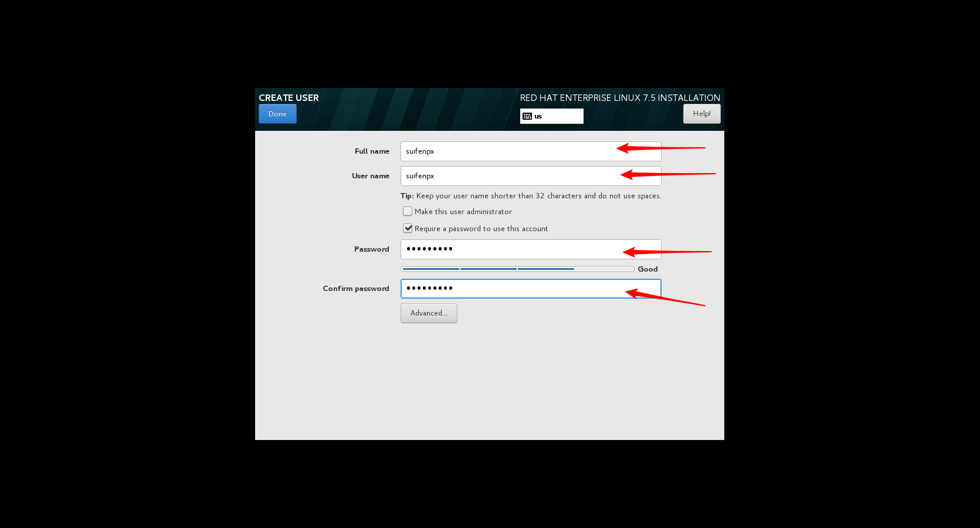Screen dimensions: 980x528
Task: Click the Good password strength label
Action: [x=647, y=269]
